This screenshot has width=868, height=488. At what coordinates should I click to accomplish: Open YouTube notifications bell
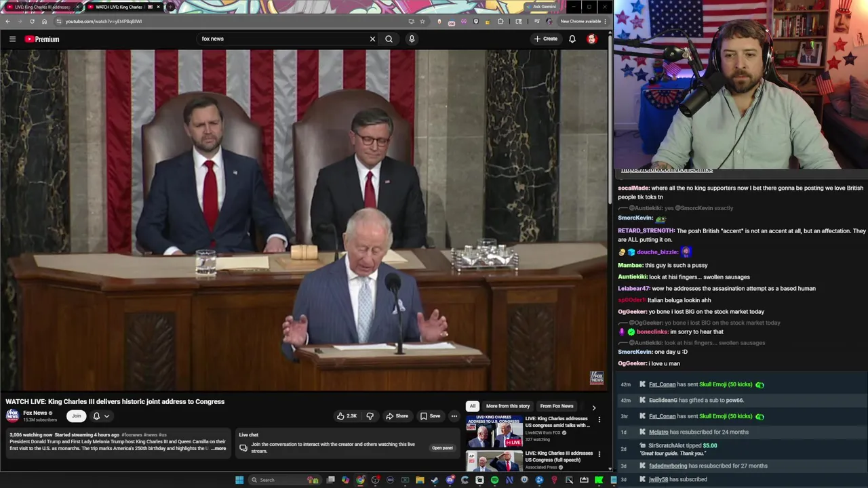[572, 39]
